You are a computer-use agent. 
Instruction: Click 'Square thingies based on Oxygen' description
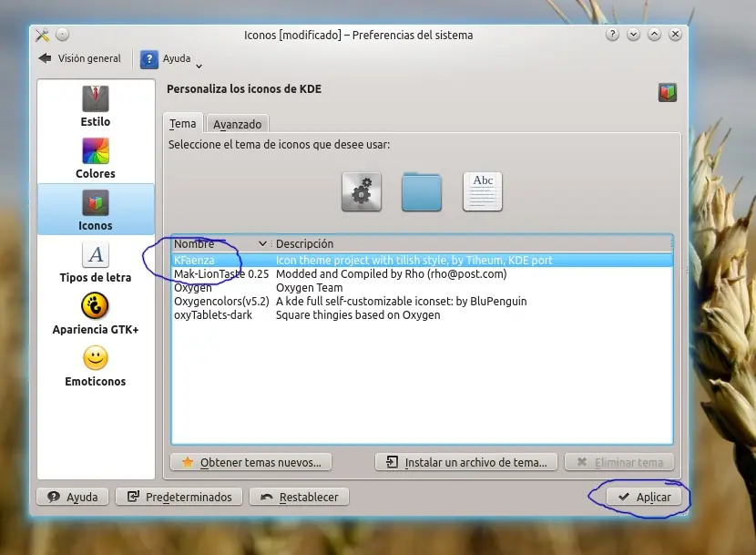[358, 315]
